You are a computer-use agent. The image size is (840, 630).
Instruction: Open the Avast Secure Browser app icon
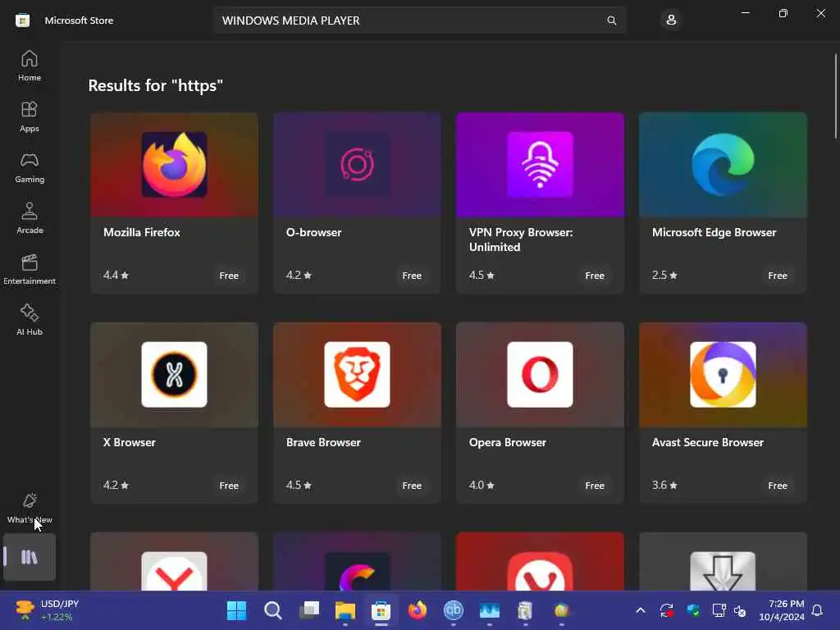pyautogui.click(x=723, y=374)
